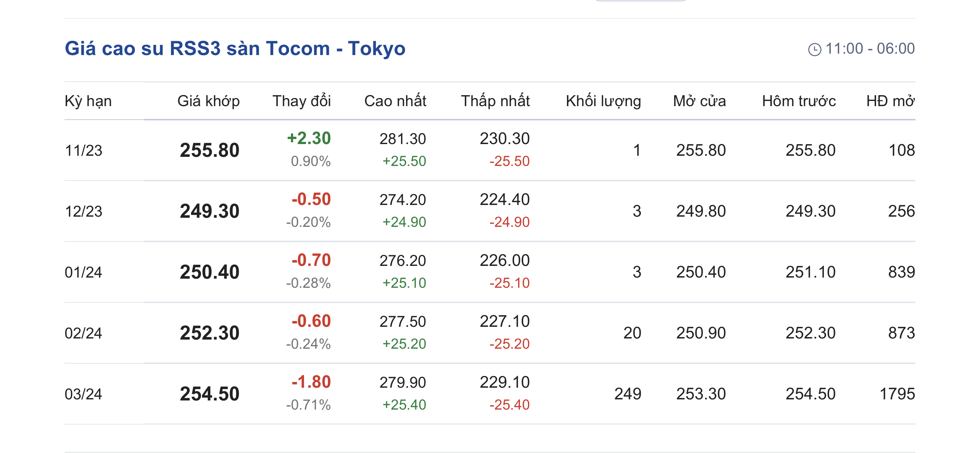Viewport: 980px width, 453px height.
Task: Click the matched price 255.80
Action: [210, 150]
